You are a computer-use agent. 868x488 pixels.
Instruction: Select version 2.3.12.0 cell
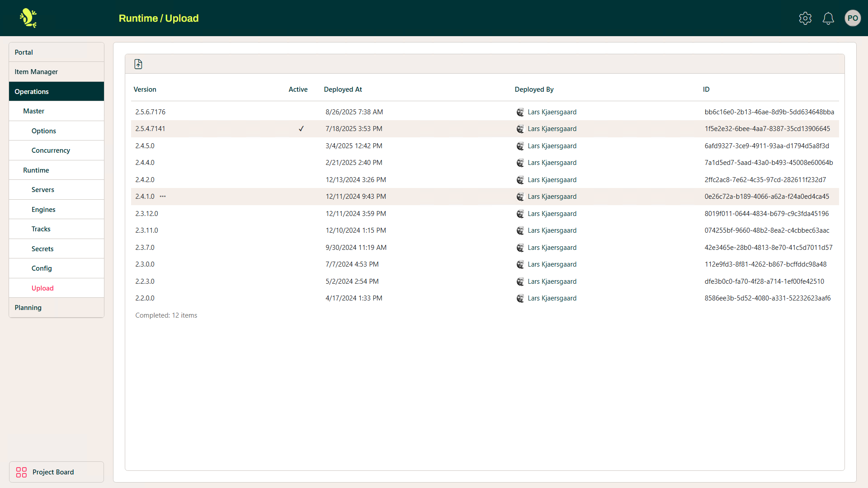click(x=146, y=214)
